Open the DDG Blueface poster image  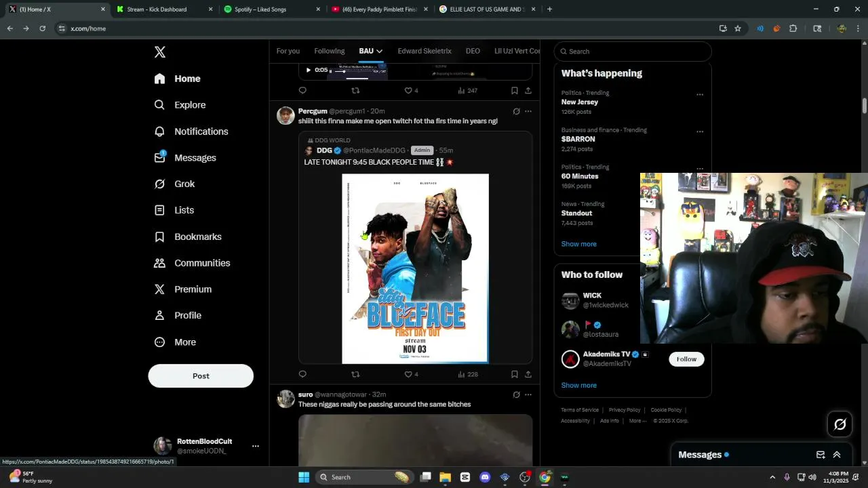(x=415, y=268)
